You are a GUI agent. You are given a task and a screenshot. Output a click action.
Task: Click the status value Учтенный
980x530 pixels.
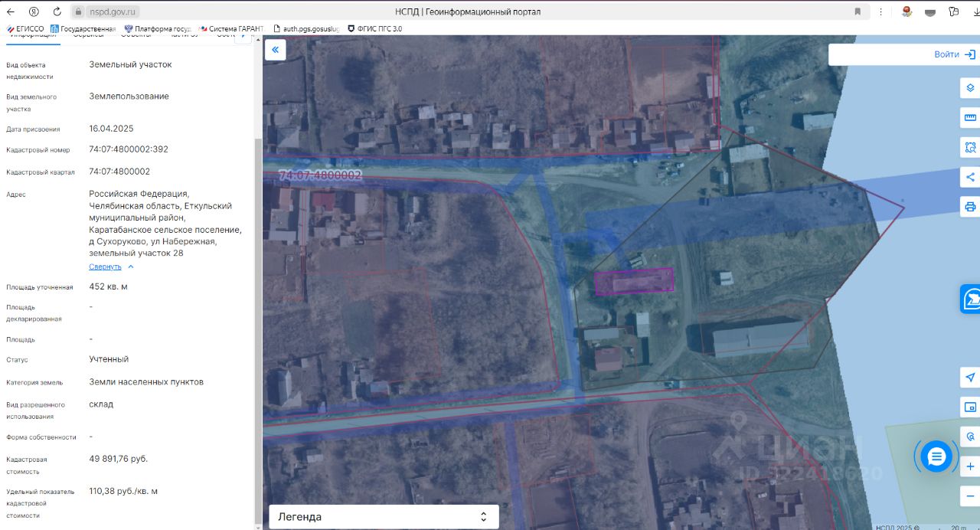click(x=109, y=359)
